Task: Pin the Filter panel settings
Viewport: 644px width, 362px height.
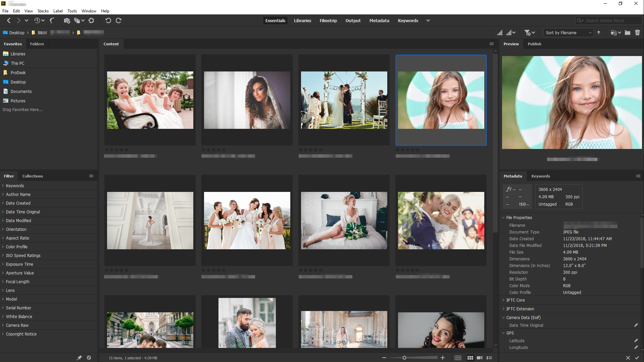Action: (79, 358)
